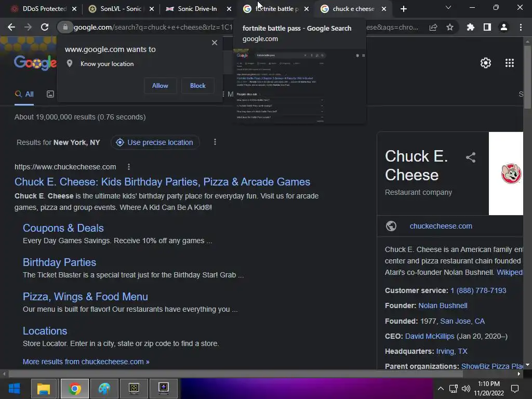Go back to the previous page
The width and height of the screenshot is (532, 399).
click(x=11, y=27)
